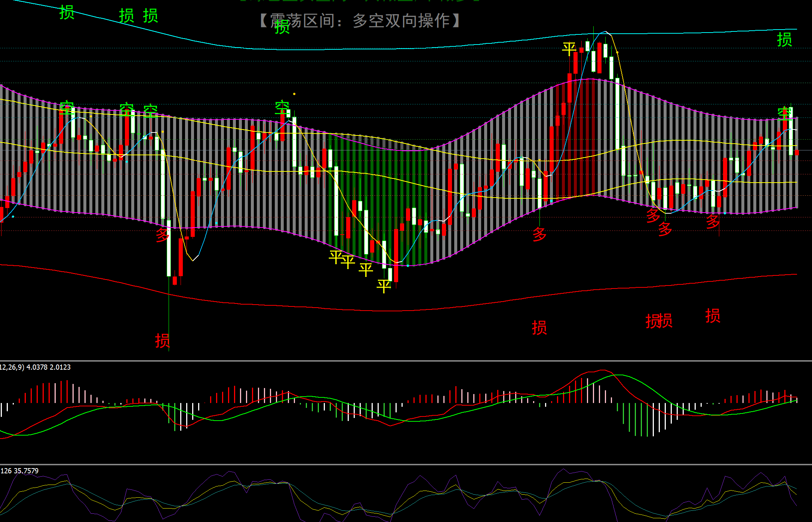This screenshot has width=812, height=522.
Task: Click the rightmost red 损 stop-loss label
Action: [713, 316]
